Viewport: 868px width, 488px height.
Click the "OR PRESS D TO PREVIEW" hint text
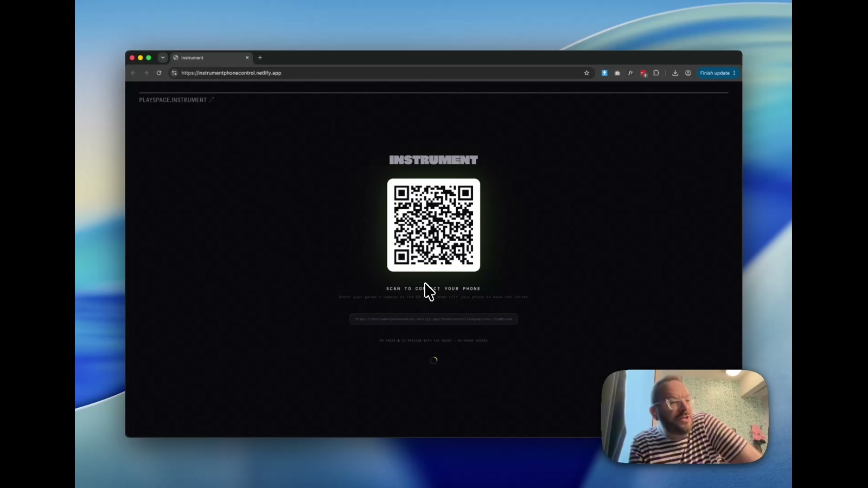(x=433, y=341)
